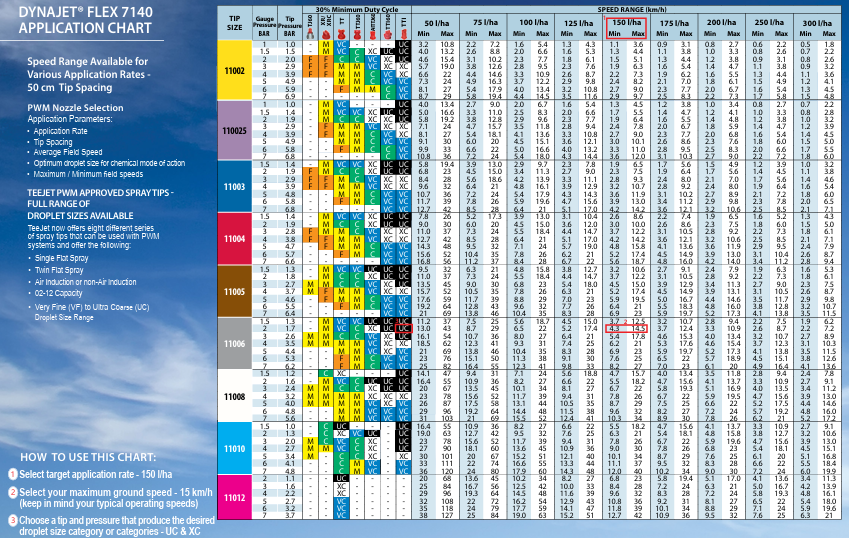
Task: Click the 200 l/ha column header
Action: [722, 23]
